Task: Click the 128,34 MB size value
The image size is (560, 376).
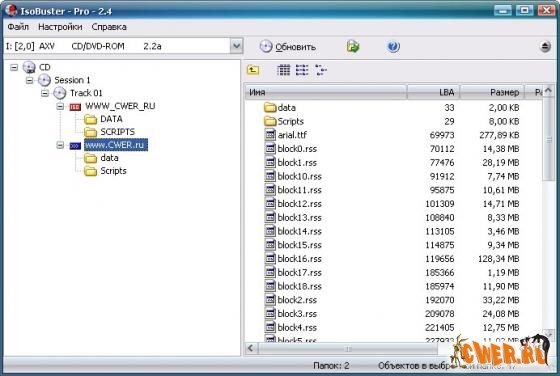Action: [499, 259]
